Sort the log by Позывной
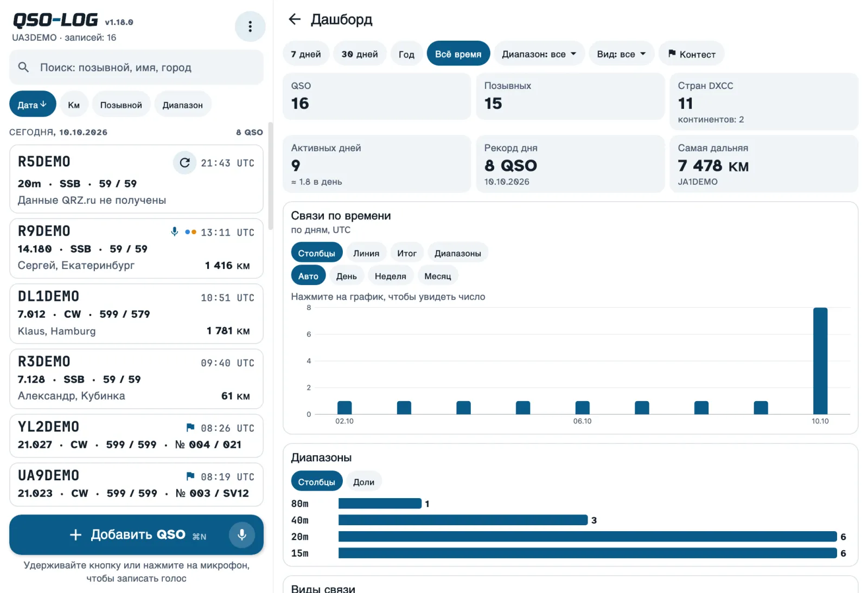 click(x=121, y=104)
